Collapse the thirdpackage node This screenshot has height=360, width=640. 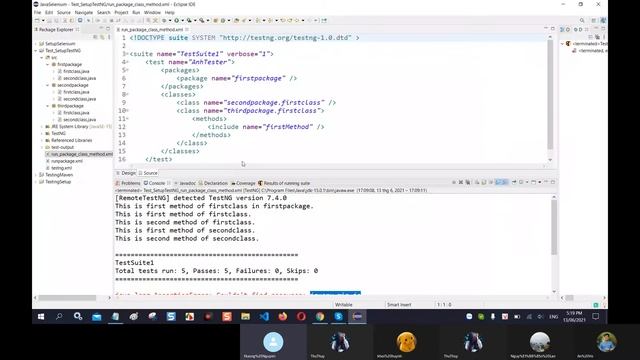coord(48,106)
